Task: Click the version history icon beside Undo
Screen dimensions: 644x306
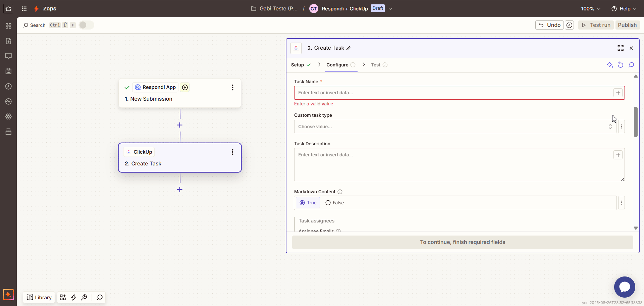Action: [570, 25]
